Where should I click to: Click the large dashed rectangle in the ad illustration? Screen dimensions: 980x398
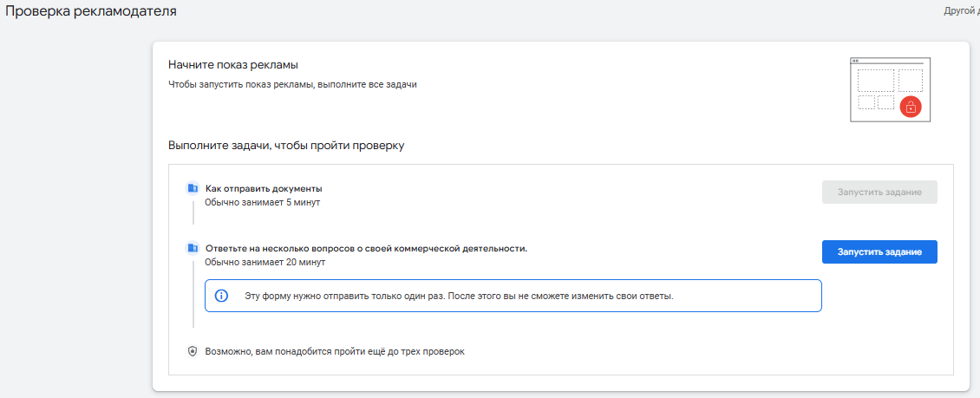875,81
